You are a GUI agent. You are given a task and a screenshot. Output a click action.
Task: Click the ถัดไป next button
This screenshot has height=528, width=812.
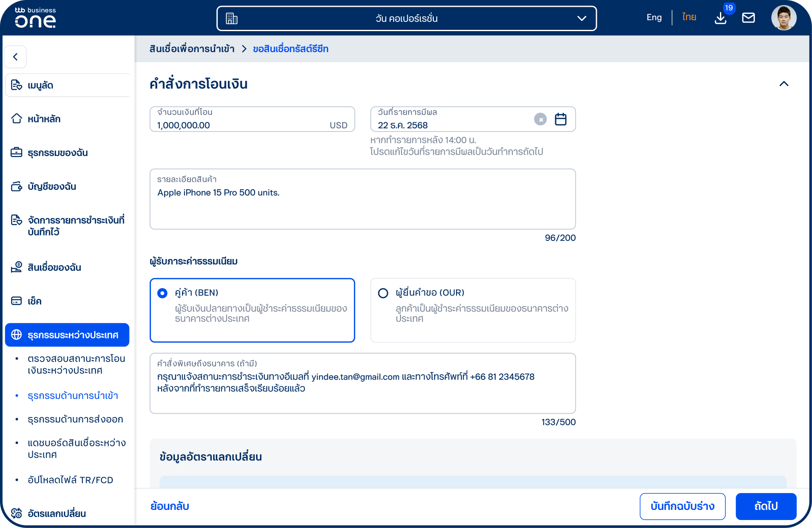pyautogui.click(x=766, y=506)
